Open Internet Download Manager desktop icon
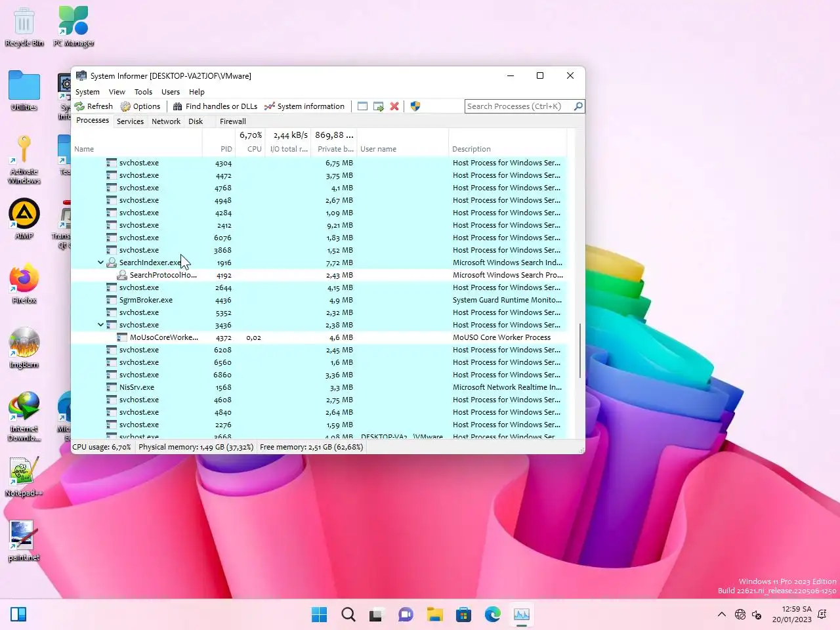The image size is (840, 630). 24,417
